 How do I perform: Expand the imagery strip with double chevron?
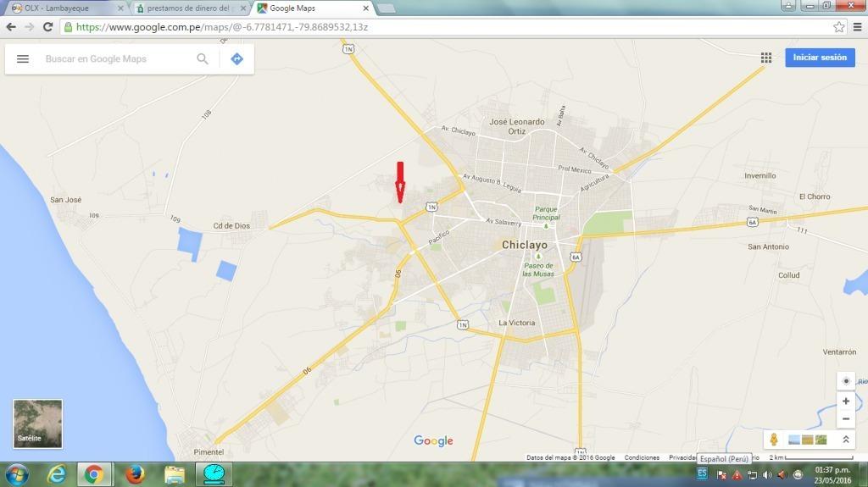pos(846,440)
